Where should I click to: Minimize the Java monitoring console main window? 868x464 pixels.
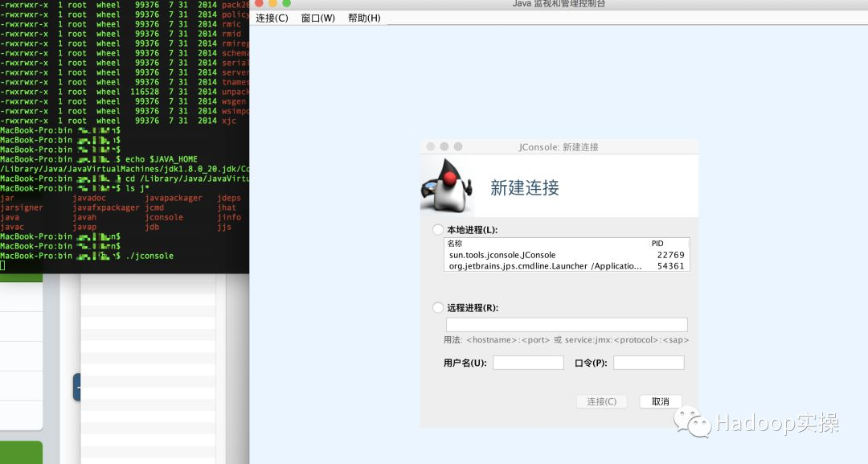[x=272, y=2]
